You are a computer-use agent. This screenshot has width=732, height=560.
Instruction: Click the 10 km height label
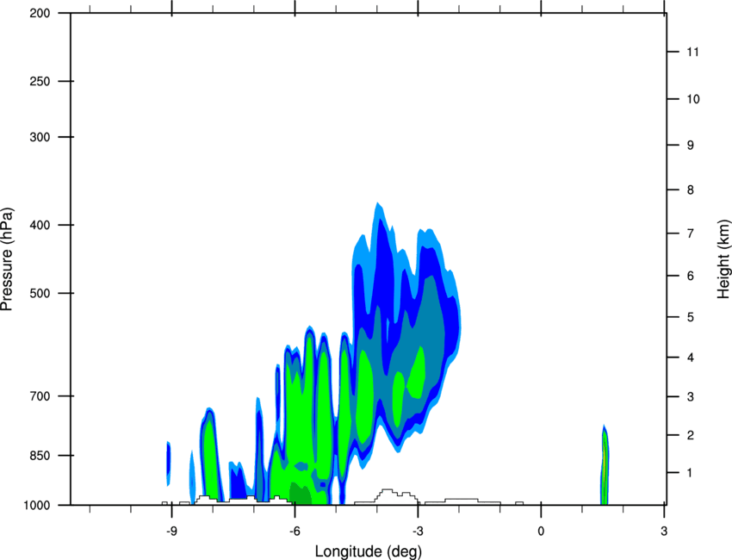coord(693,99)
